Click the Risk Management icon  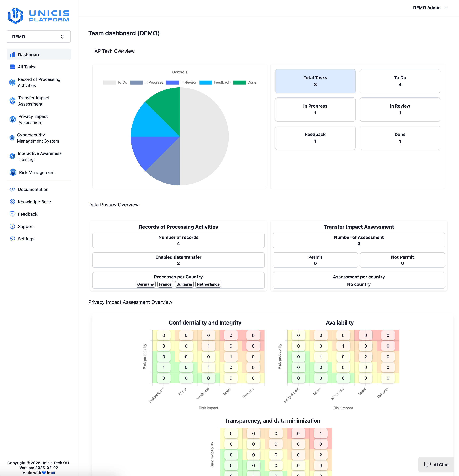click(13, 172)
